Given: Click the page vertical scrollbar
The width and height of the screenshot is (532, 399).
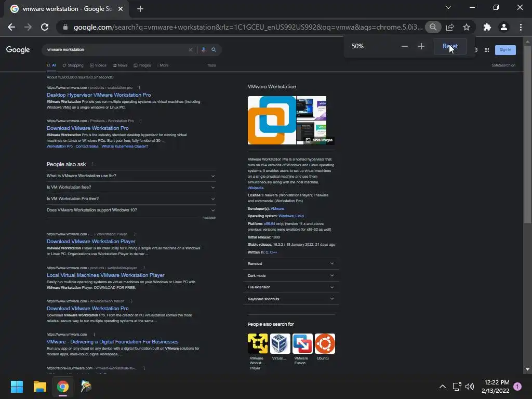Looking at the screenshot, I should [x=527, y=135].
